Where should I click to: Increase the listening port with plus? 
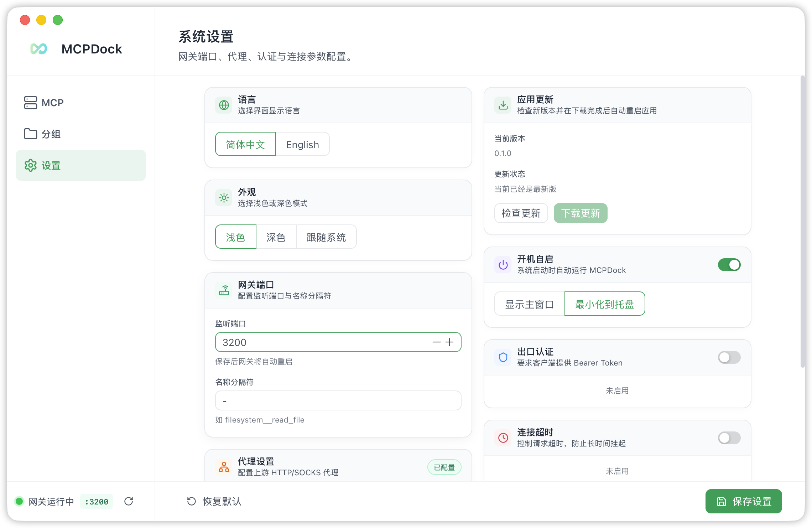449,342
